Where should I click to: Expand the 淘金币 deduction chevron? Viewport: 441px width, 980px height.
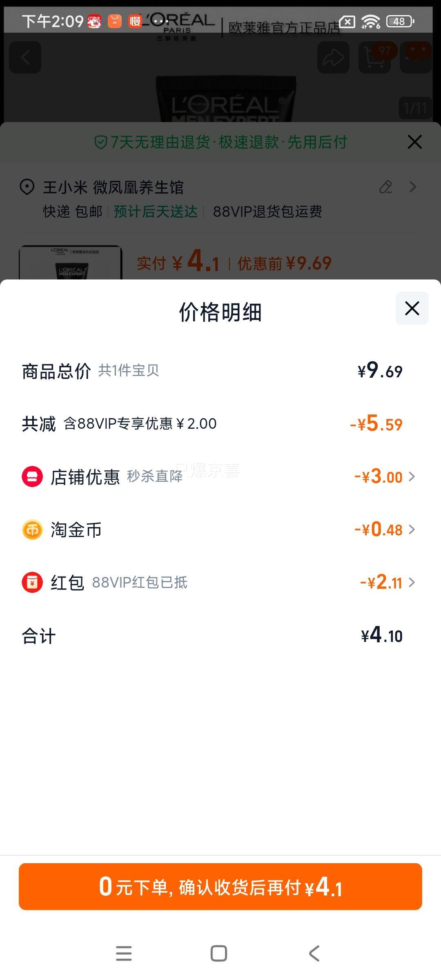point(412,530)
